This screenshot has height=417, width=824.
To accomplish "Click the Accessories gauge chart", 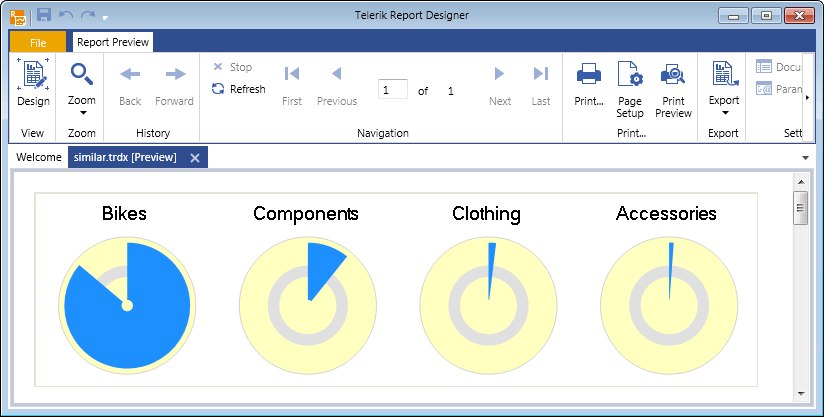I will (x=669, y=305).
